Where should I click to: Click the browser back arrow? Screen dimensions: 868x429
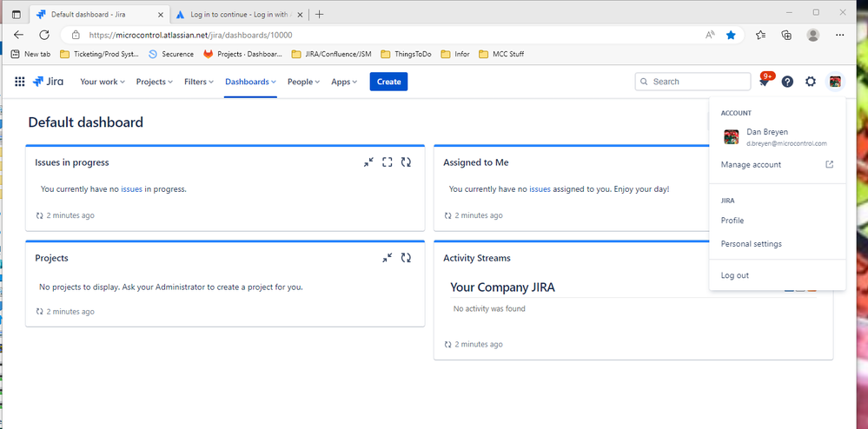tap(19, 35)
